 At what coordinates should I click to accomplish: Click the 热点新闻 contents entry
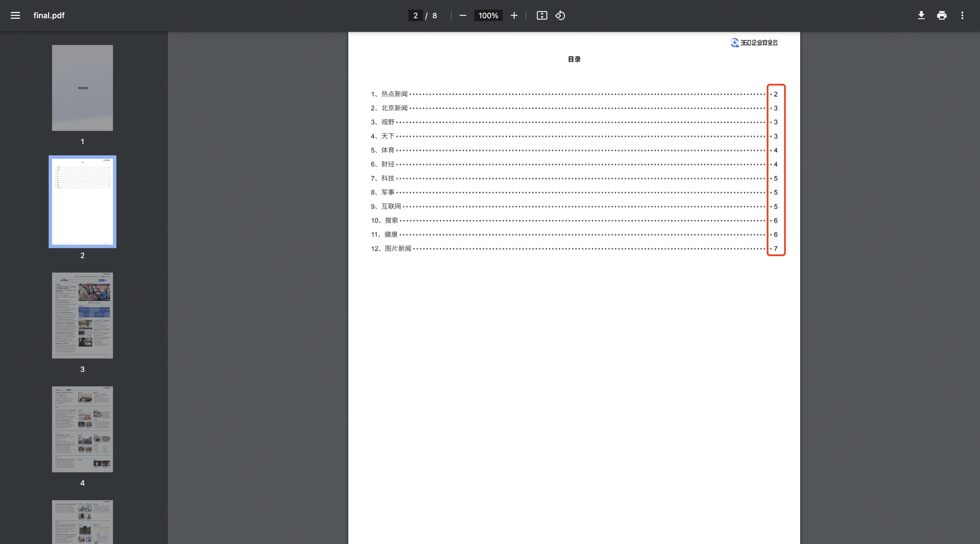[394, 94]
